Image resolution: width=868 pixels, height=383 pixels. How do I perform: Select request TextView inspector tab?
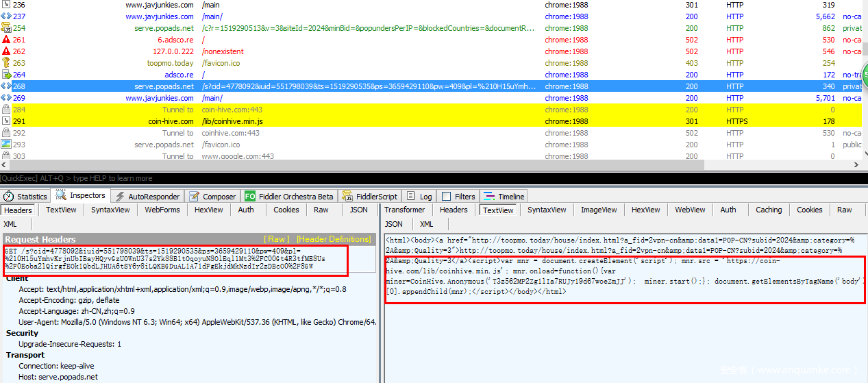coord(62,210)
